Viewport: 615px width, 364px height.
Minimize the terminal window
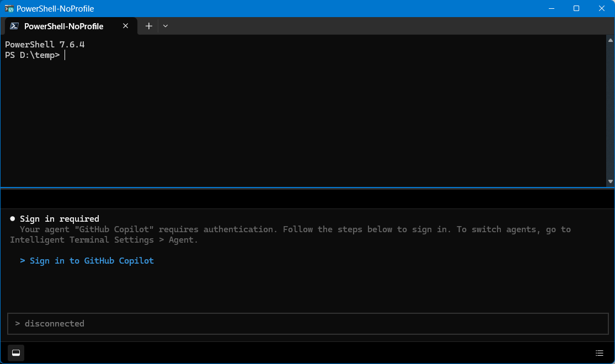[x=552, y=8]
